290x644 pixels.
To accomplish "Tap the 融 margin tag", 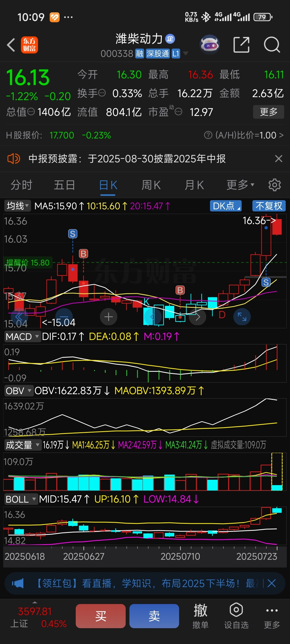I will [x=139, y=54].
